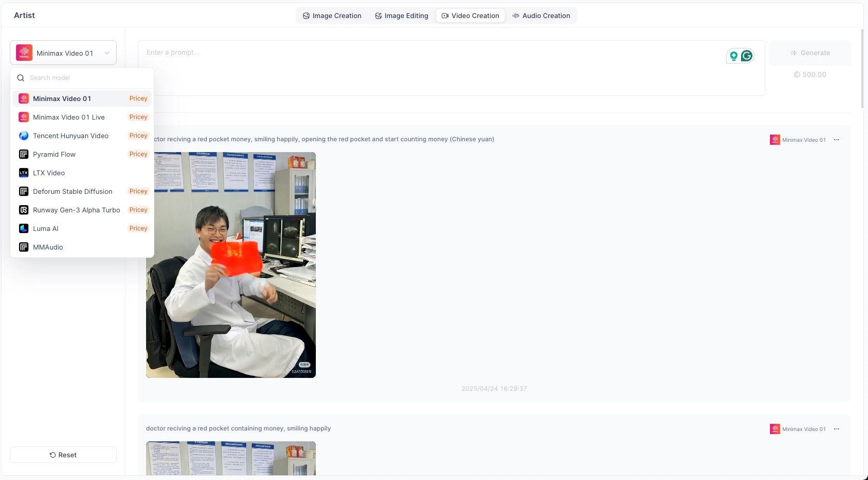Switch to Audio Creation tab
The height and width of the screenshot is (480, 868).
(x=541, y=16)
